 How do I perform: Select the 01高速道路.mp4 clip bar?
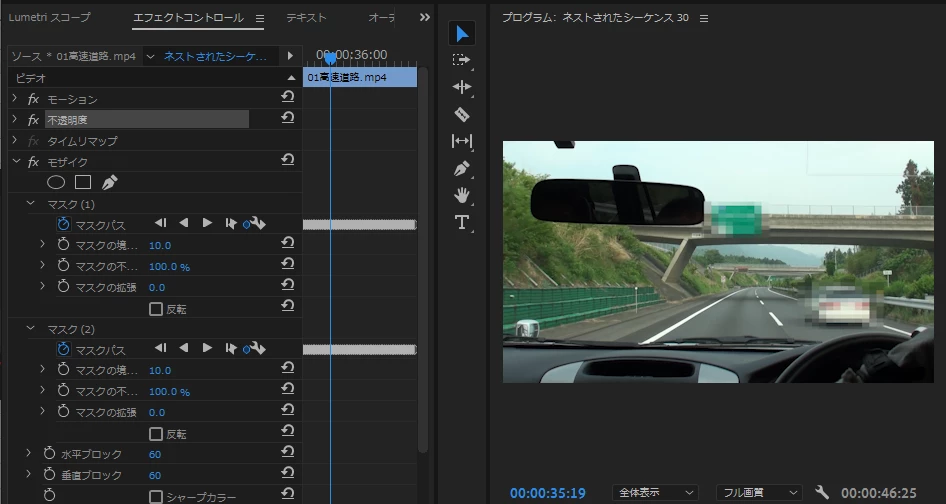[360, 77]
